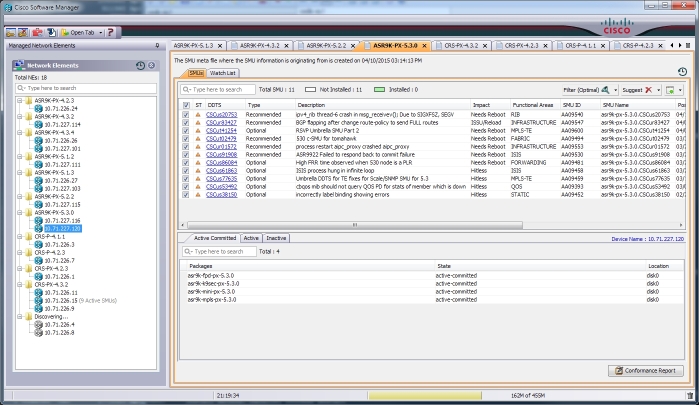The width and height of the screenshot is (699, 405).
Task: Click the yellow memory usage progress bar
Action: coord(425,395)
